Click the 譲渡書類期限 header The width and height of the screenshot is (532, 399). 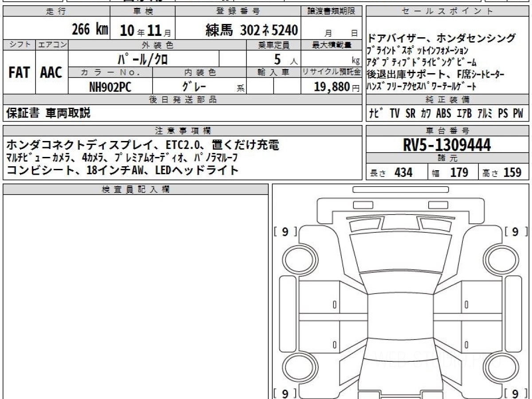click(x=332, y=12)
